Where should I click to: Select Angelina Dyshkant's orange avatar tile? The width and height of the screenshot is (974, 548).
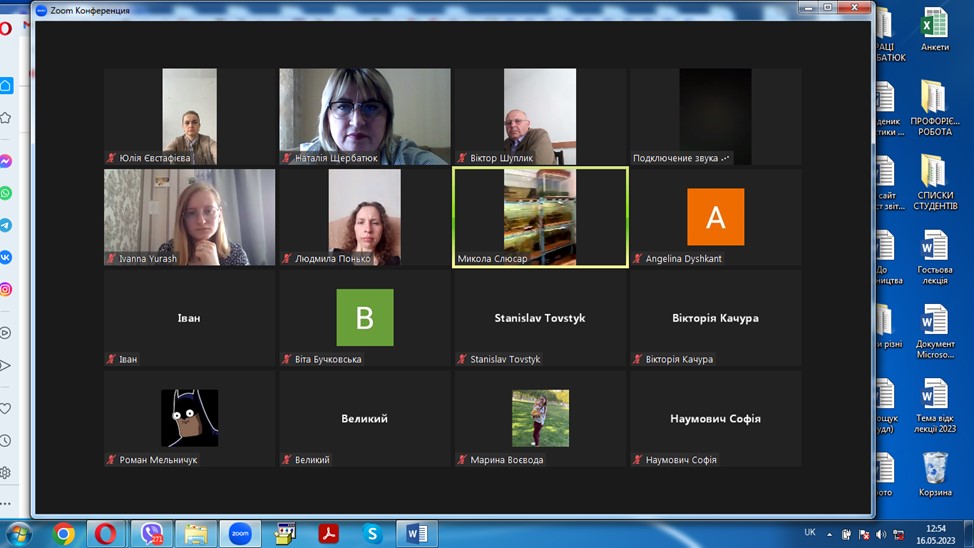(x=715, y=216)
